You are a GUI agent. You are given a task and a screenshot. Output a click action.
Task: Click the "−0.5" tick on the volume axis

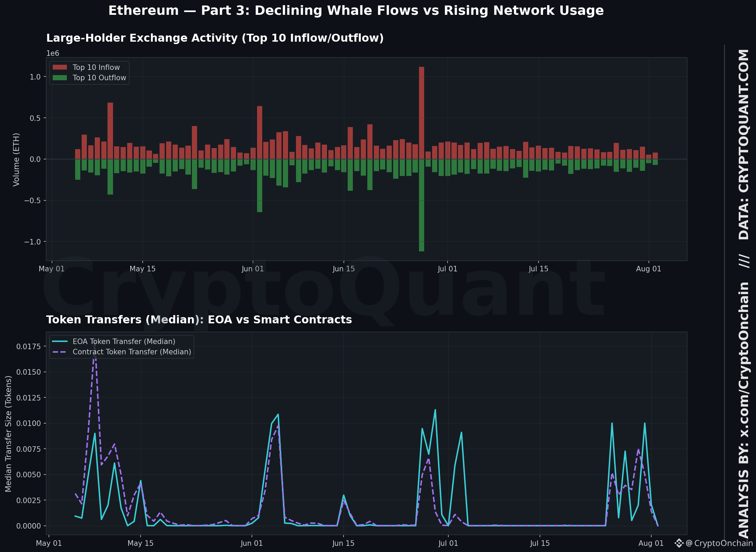(x=32, y=200)
